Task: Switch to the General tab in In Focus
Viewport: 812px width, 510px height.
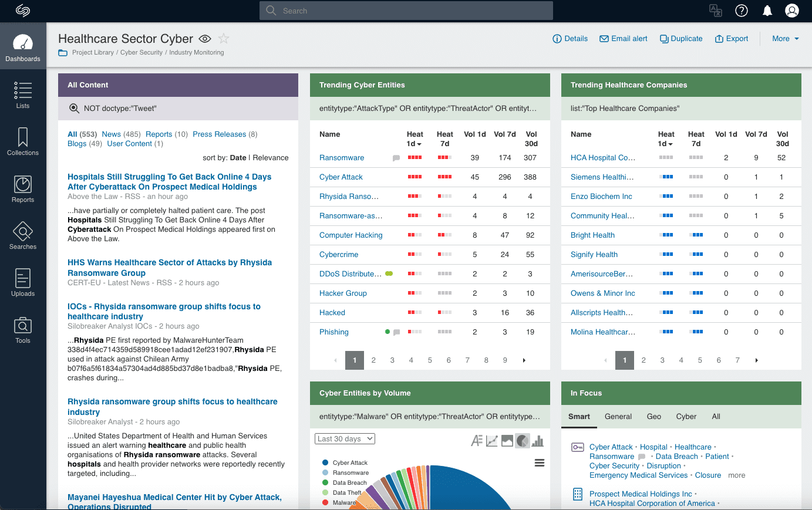Action: coord(618,417)
